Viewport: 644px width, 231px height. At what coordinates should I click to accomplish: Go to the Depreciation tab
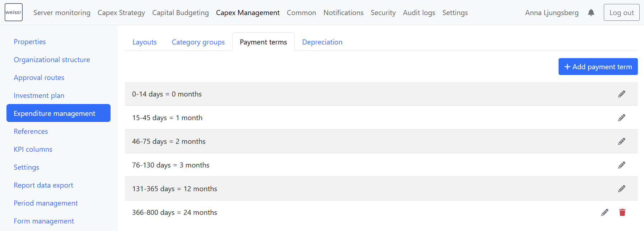coord(322,42)
